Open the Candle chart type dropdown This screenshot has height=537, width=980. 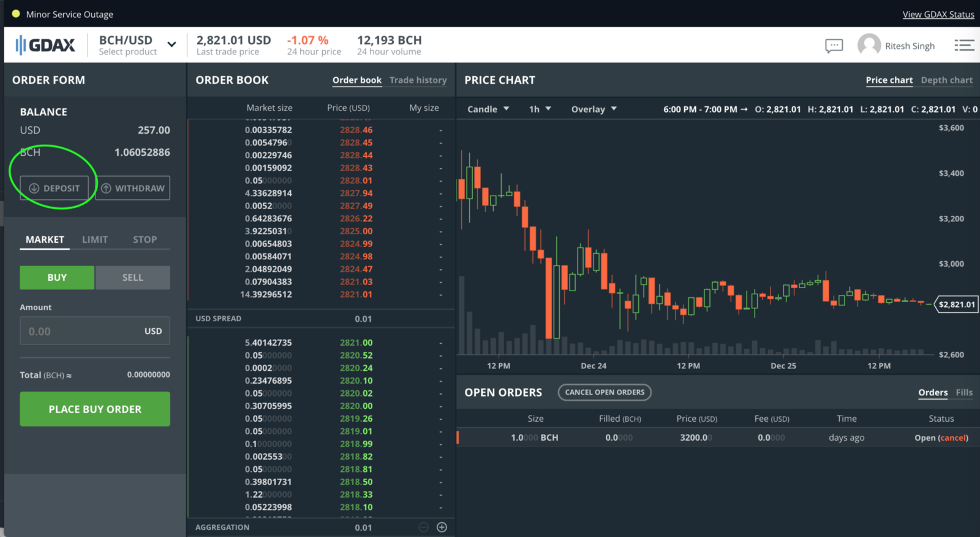[x=488, y=109]
